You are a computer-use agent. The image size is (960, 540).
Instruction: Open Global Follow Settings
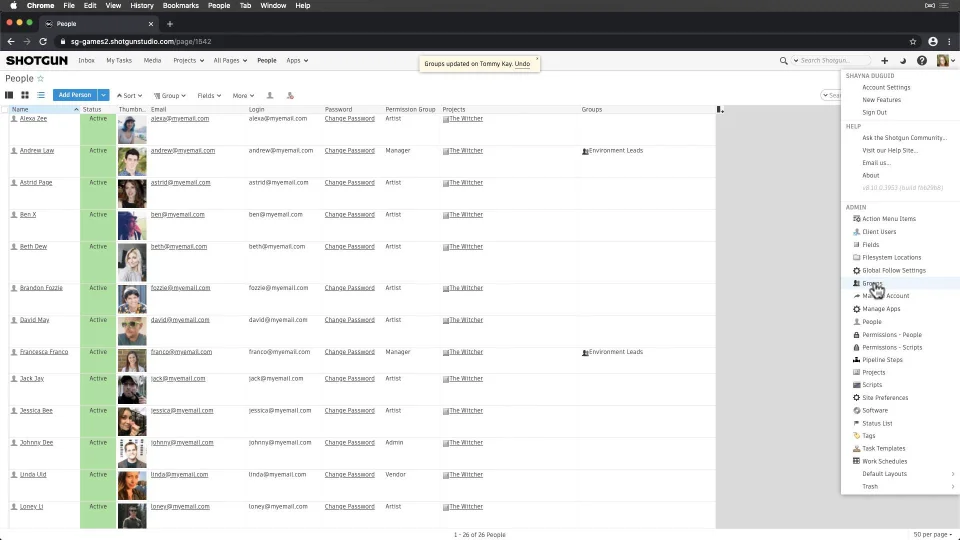893,270
